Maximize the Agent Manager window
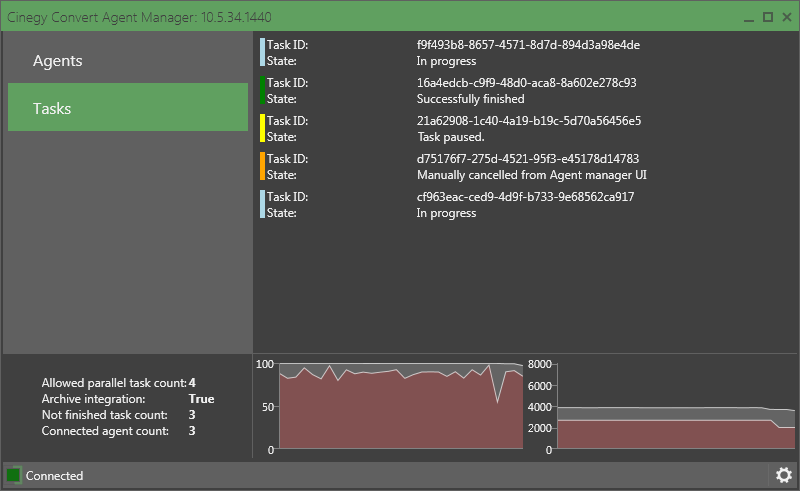This screenshot has width=800, height=491. 767,17
